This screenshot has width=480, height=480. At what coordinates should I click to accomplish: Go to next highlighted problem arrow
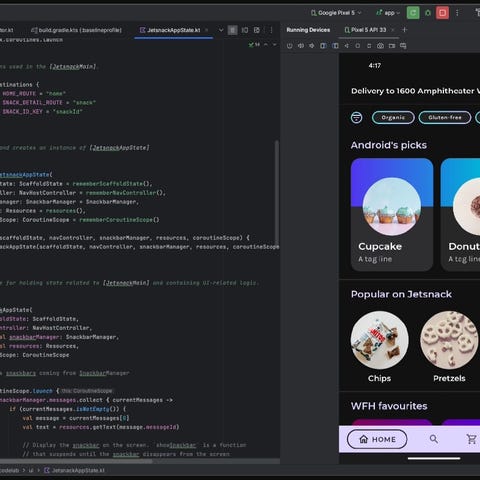point(274,45)
